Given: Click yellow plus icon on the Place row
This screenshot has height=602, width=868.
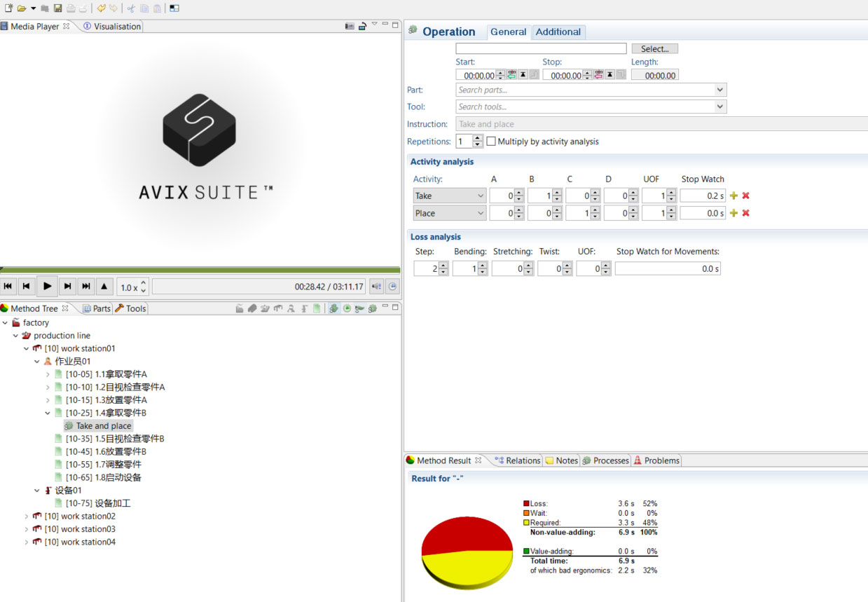Looking at the screenshot, I should [733, 214].
